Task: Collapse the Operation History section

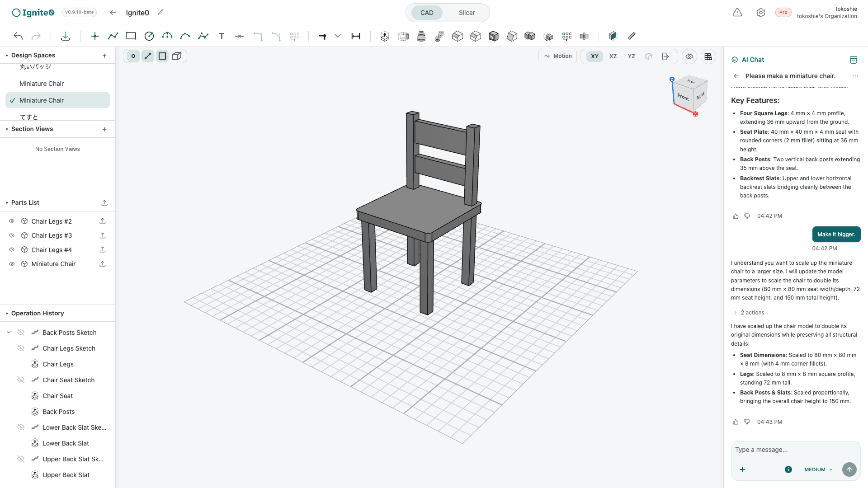Action: point(7,314)
